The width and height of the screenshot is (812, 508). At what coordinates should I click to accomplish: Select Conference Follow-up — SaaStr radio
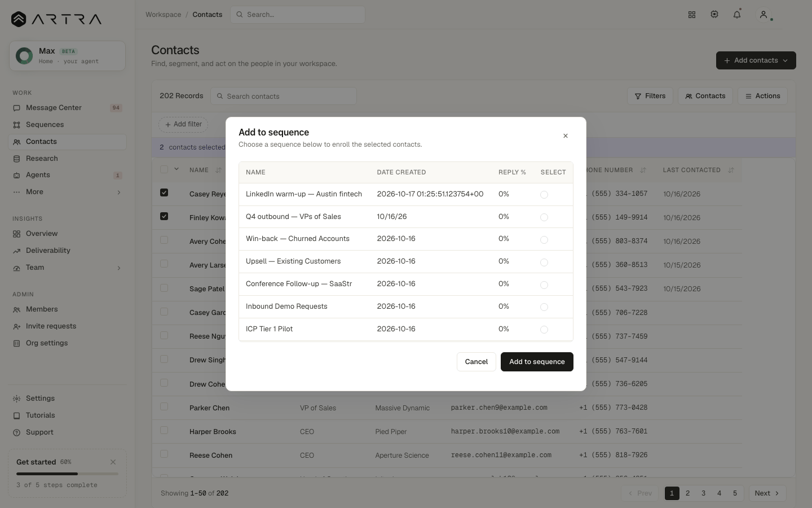[544, 285]
